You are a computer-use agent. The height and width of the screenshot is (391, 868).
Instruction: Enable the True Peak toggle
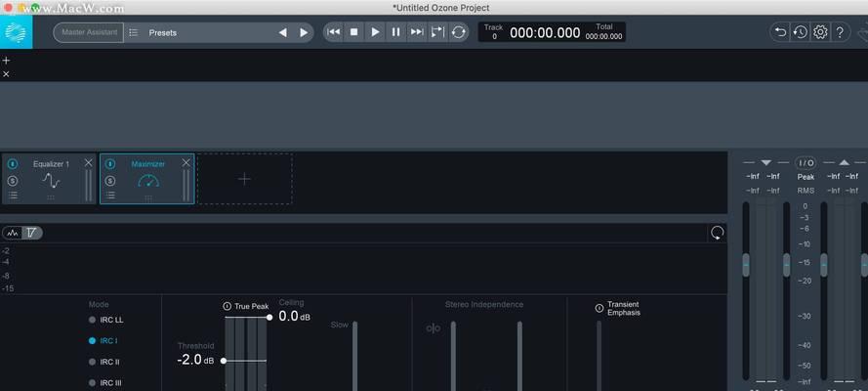227,306
